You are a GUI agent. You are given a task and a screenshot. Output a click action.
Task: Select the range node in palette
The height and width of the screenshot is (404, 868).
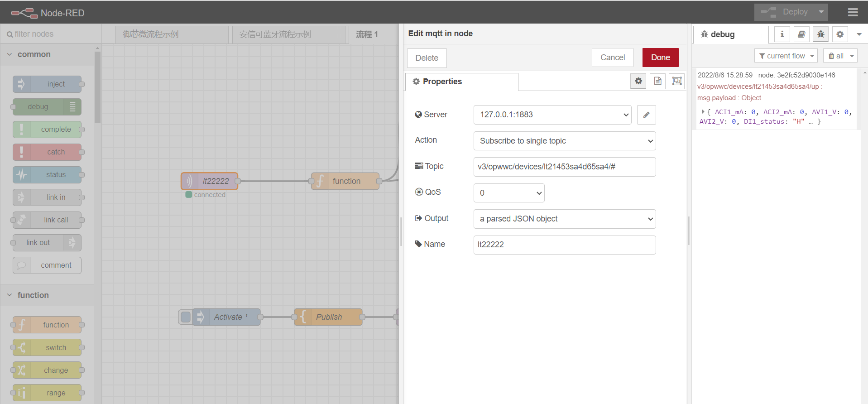(47, 393)
